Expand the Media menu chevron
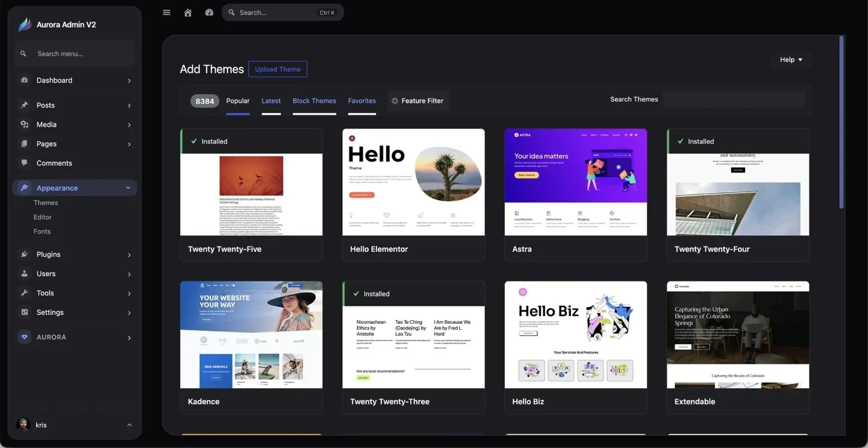The image size is (868, 448). tap(129, 125)
